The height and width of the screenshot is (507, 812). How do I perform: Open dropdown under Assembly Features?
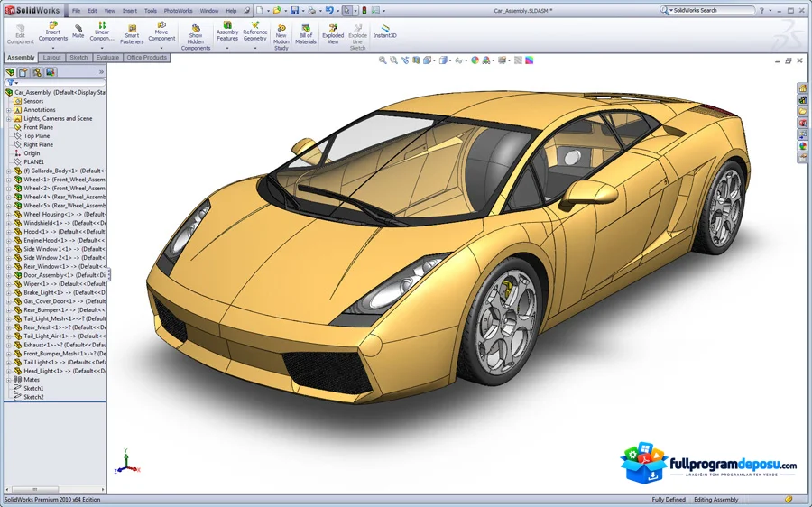click(x=227, y=48)
